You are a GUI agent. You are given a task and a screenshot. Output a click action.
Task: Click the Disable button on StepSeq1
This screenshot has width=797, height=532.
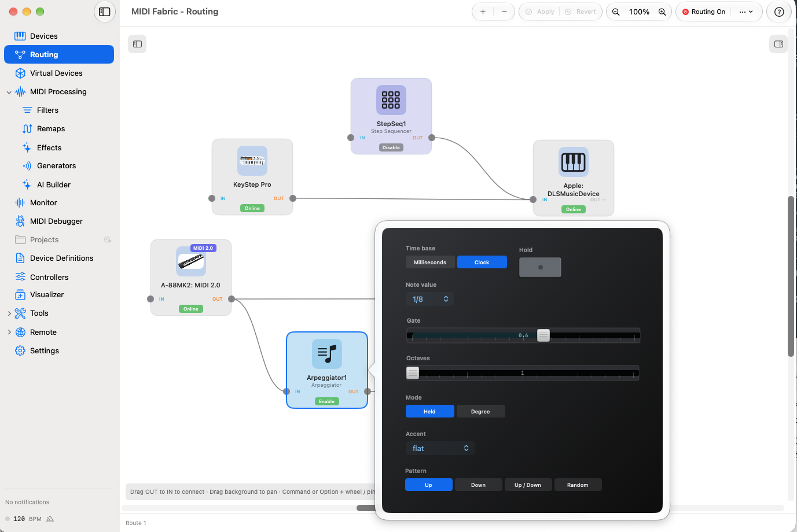point(391,147)
